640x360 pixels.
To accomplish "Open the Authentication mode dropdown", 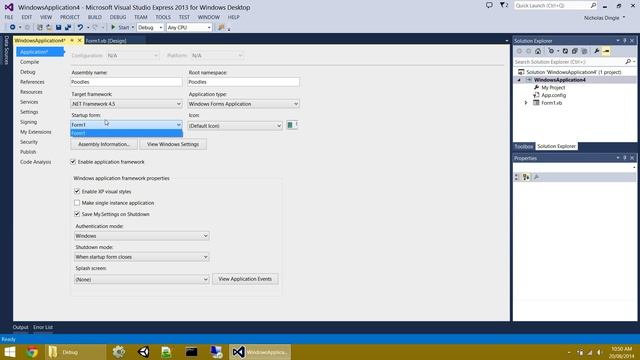I will point(142,236).
